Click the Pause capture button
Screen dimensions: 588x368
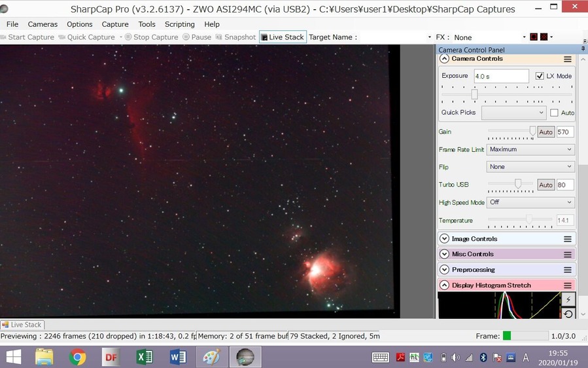197,37
